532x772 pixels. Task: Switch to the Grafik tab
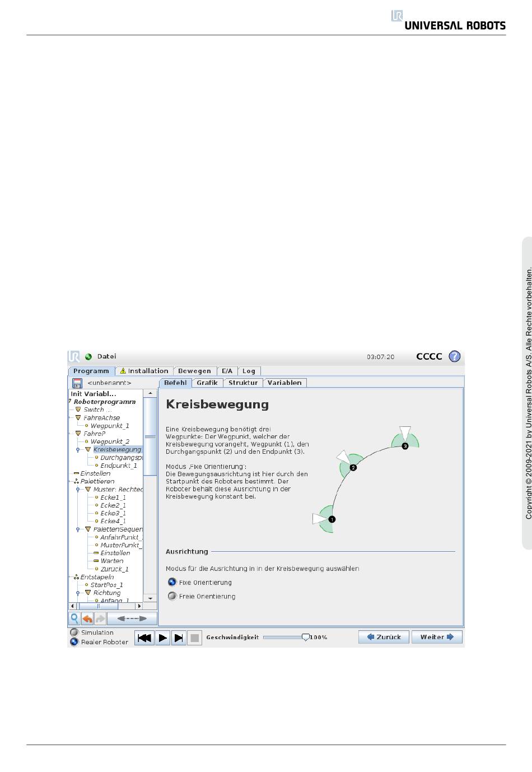click(207, 383)
